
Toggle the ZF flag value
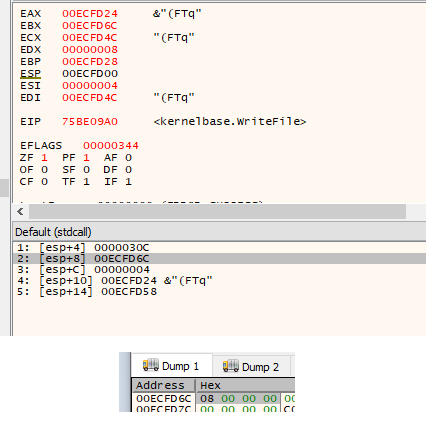coord(44,158)
